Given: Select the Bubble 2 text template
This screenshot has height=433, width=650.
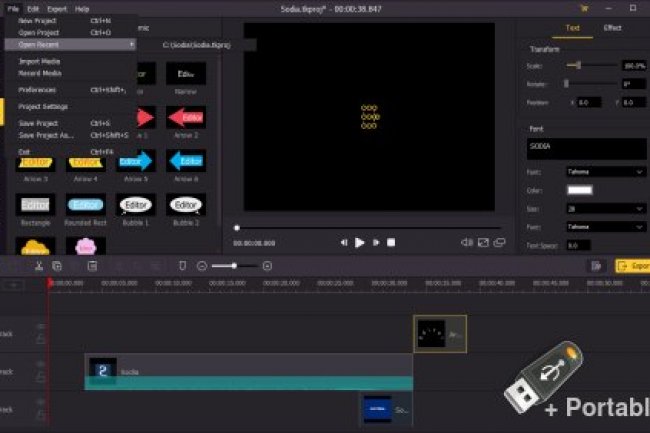Looking at the screenshot, I should click(186, 205).
